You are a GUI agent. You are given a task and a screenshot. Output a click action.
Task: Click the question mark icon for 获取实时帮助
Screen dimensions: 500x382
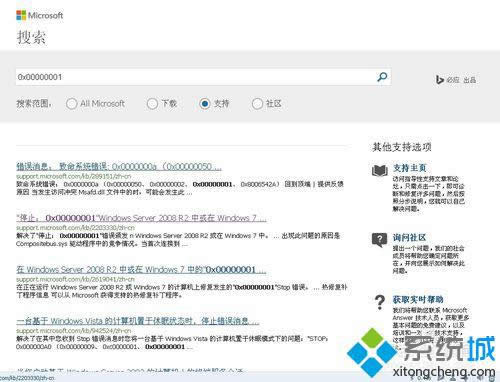coord(380,302)
